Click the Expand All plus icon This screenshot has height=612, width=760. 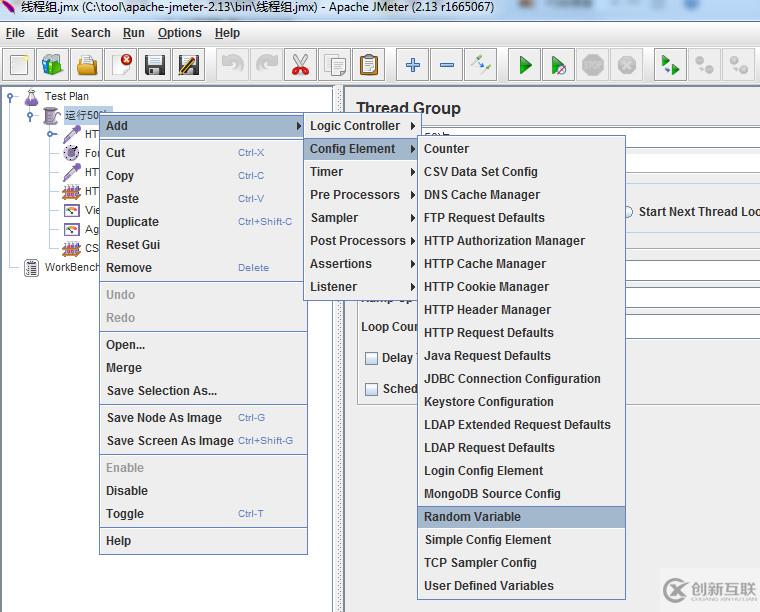[412, 66]
